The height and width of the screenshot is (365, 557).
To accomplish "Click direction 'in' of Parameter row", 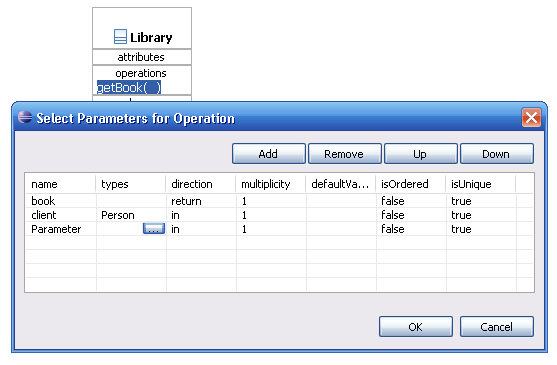I will [x=175, y=229].
